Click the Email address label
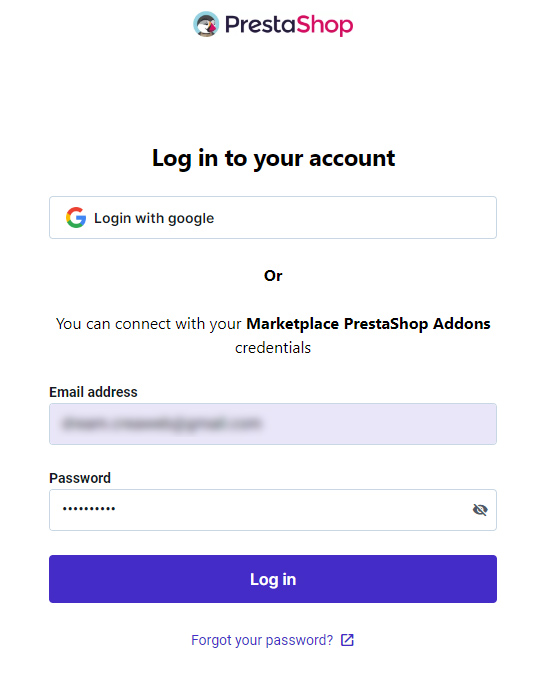 pos(93,392)
